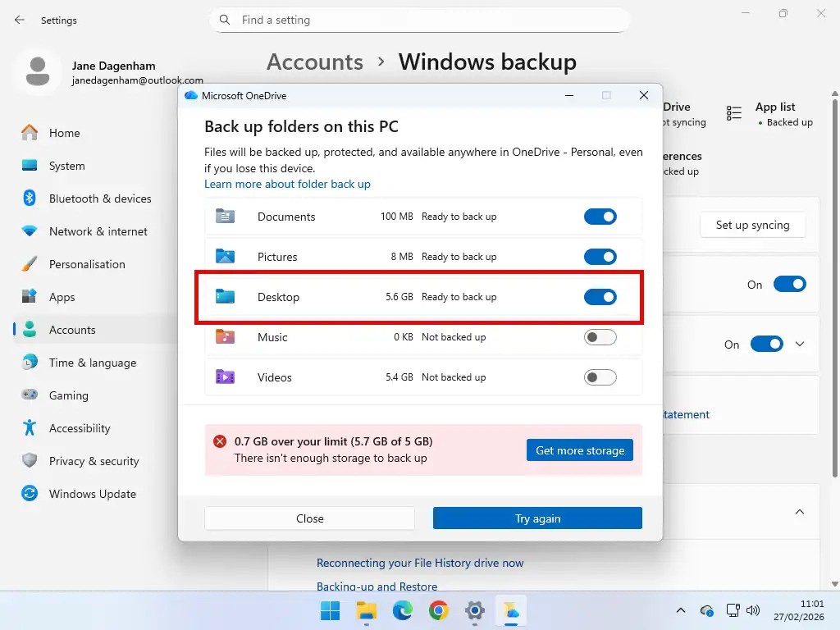This screenshot has width=840, height=630.
Task: Enable the Videos folder backup toggle
Action: coord(600,377)
